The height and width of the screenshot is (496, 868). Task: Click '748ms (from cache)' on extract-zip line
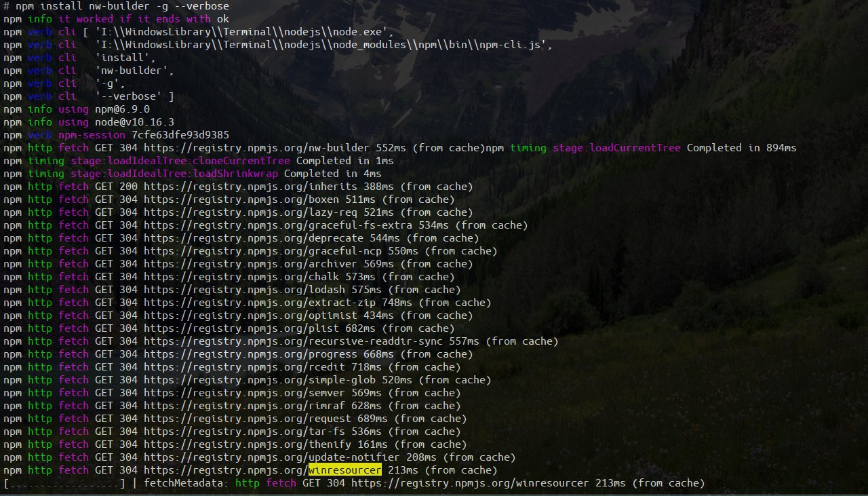pos(437,303)
